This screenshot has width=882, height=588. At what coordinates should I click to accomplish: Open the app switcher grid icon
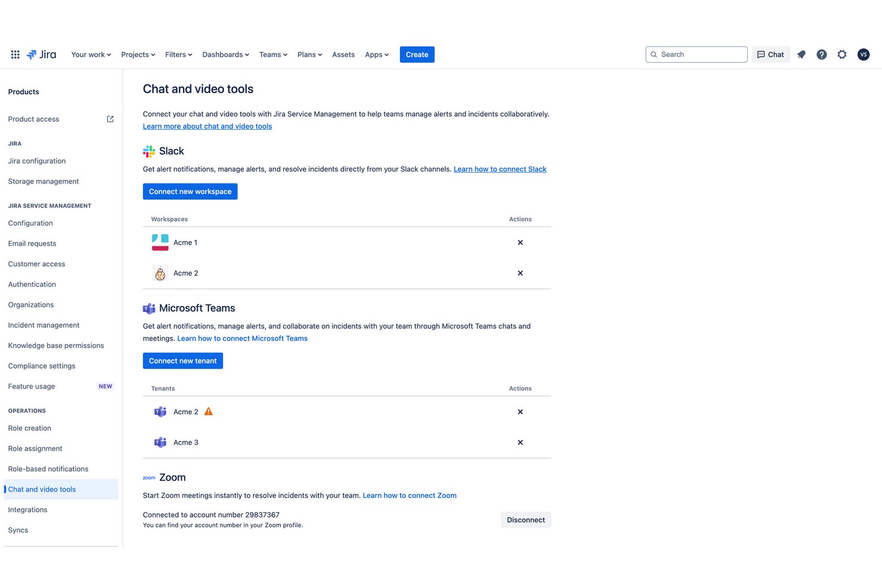click(15, 55)
